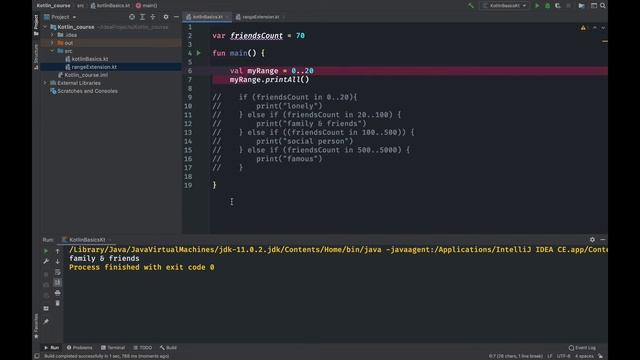Open the TODO tool window
Viewport: 640px width, 360px height.
click(x=143, y=348)
